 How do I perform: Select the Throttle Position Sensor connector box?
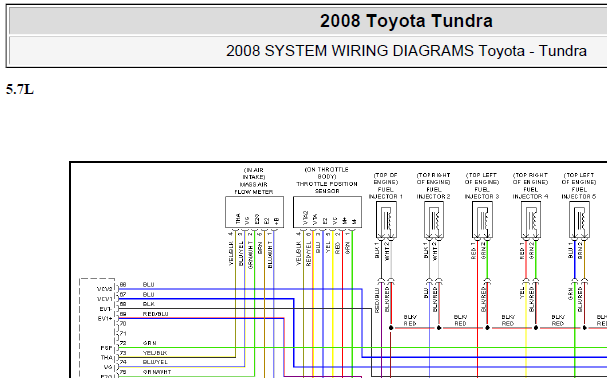point(327,212)
